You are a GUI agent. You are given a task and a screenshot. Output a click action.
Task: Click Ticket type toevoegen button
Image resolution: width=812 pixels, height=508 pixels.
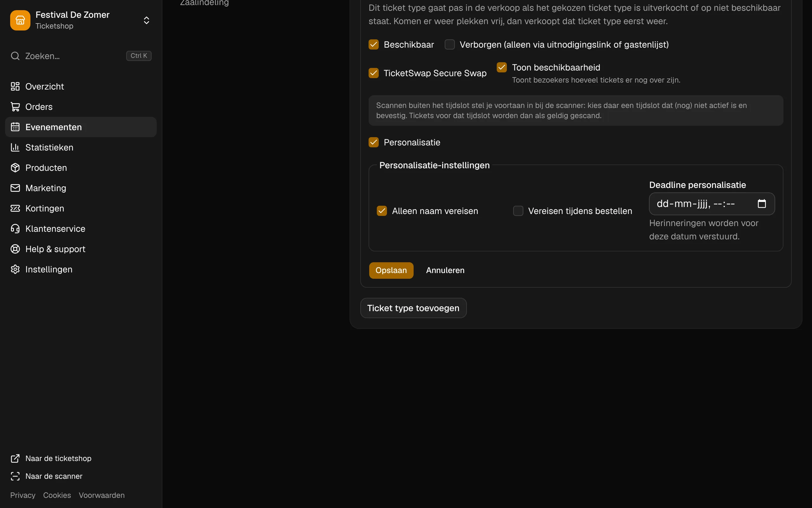point(413,308)
